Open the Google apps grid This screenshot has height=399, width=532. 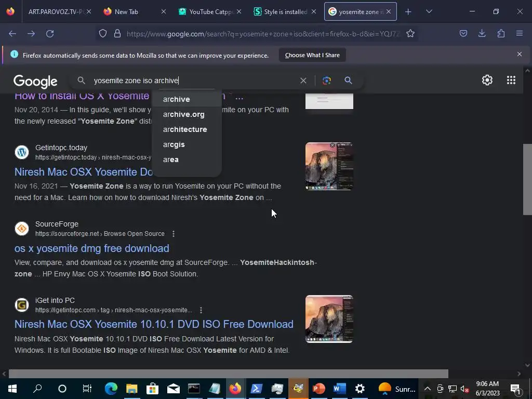[x=511, y=80]
